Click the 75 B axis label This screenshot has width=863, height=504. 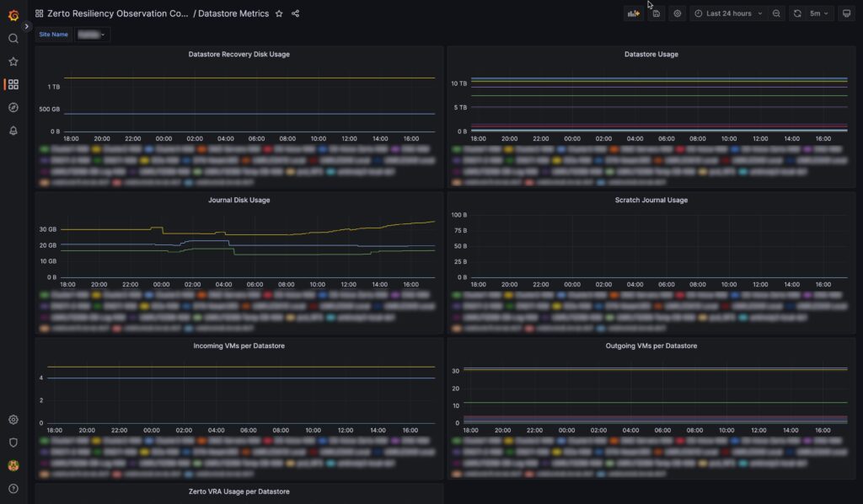460,231
